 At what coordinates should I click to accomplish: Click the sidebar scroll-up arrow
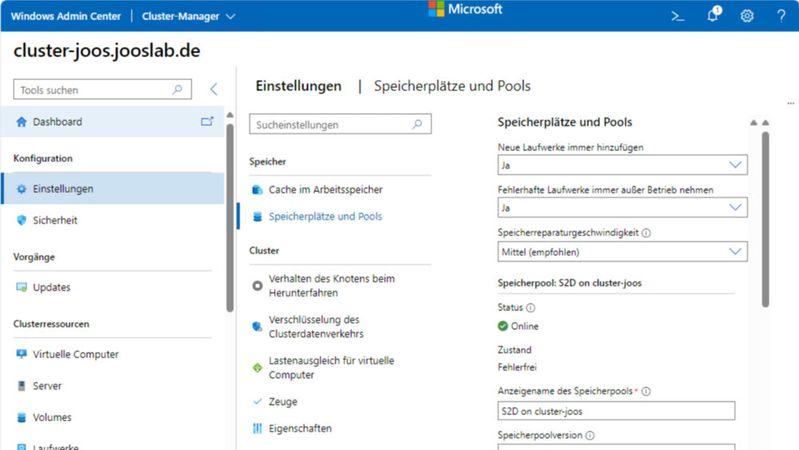pyautogui.click(x=230, y=115)
